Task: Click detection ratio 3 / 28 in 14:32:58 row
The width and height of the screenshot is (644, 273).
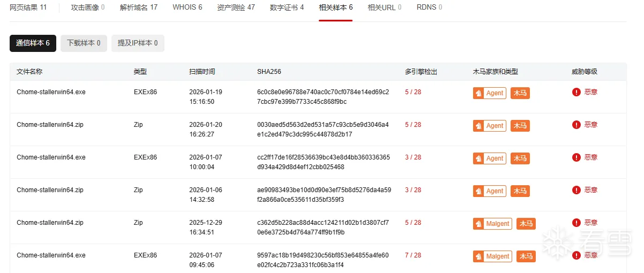Action: tap(413, 190)
